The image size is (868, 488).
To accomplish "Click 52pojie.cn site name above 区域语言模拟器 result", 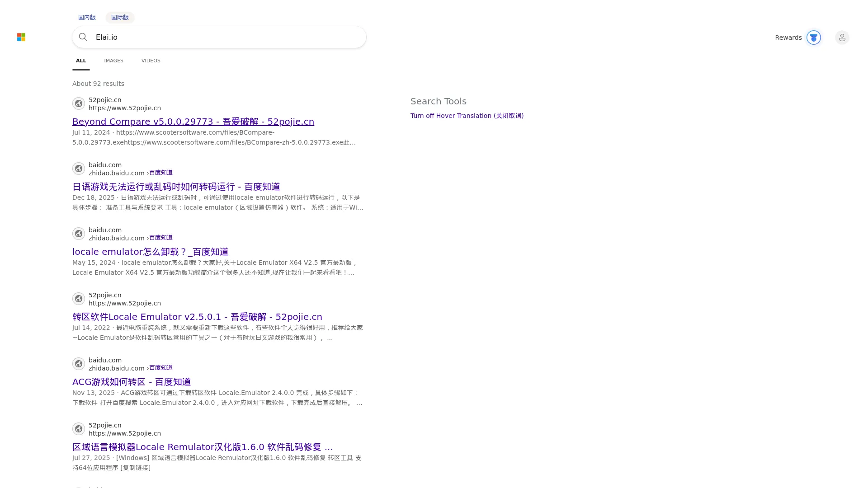I will 105,425.
